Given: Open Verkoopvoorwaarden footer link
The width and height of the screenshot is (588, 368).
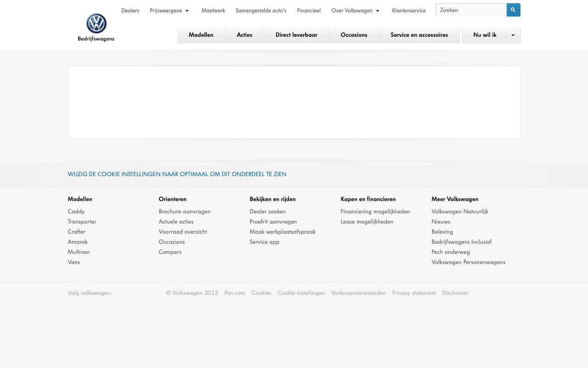Looking at the screenshot, I should click(x=359, y=293).
